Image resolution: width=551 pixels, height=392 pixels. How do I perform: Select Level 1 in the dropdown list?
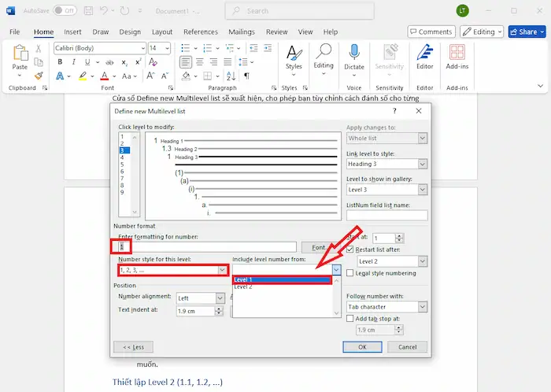pyautogui.click(x=279, y=279)
